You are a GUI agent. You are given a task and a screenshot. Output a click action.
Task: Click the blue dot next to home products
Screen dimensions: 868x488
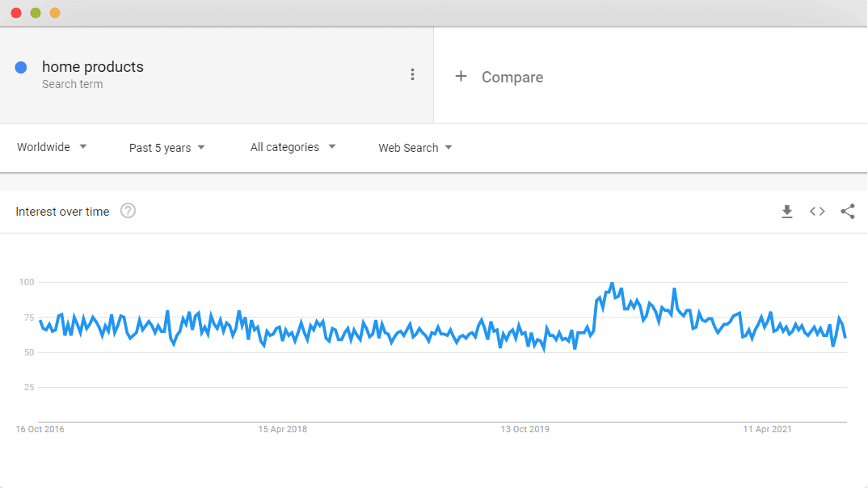pyautogui.click(x=21, y=68)
